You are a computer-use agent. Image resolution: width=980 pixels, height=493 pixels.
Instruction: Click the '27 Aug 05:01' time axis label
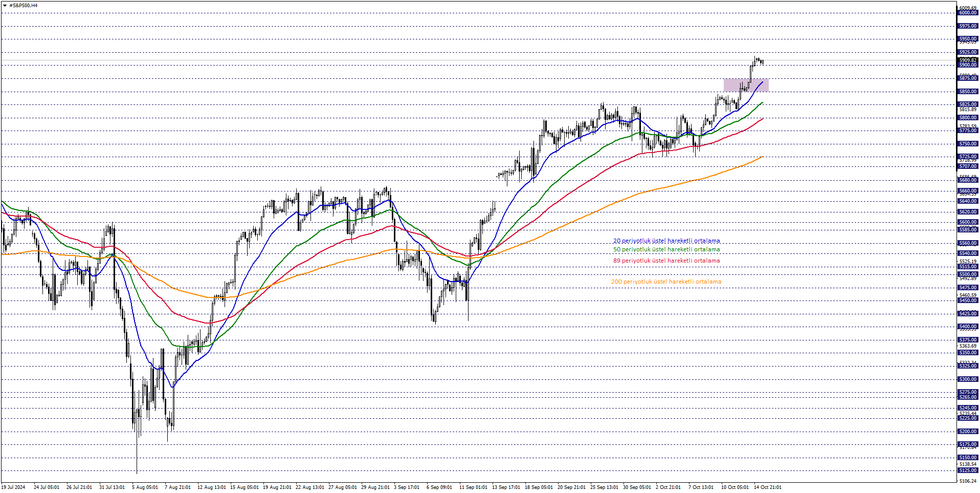tap(342, 487)
